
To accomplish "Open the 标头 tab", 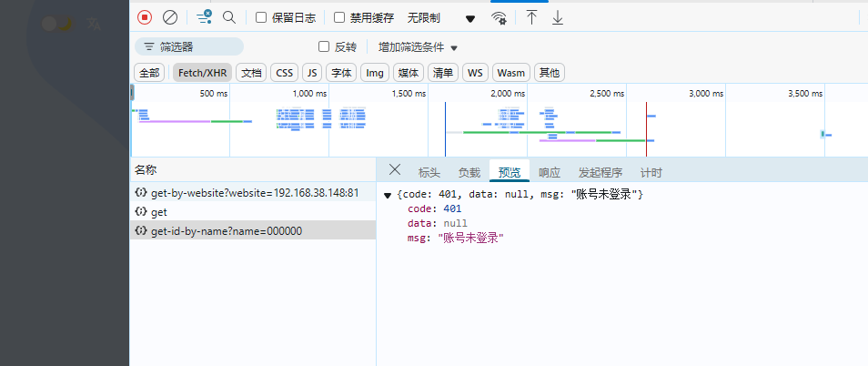I will click(x=429, y=172).
